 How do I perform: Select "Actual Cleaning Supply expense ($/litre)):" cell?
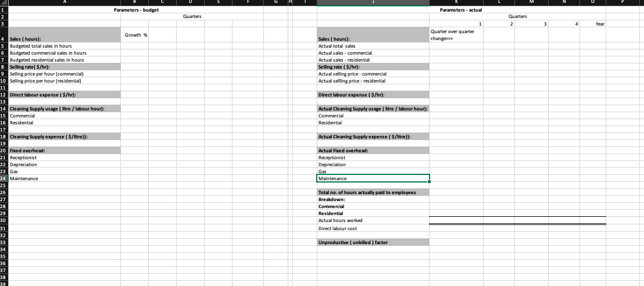pyautogui.click(x=373, y=137)
